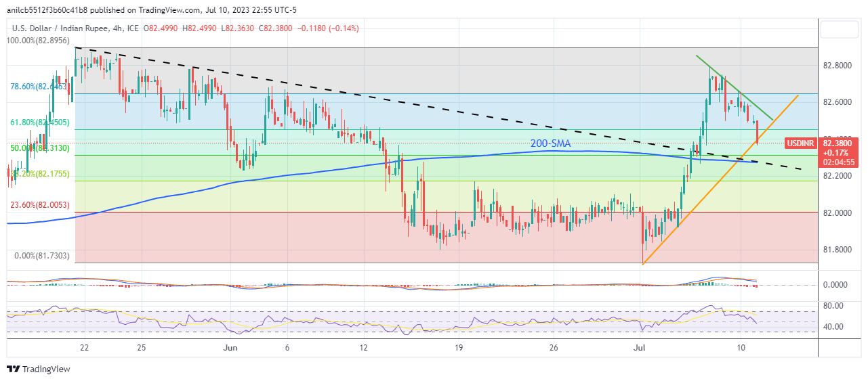
Task: Click the TradingView logo at bottom left
Action: coord(38,369)
